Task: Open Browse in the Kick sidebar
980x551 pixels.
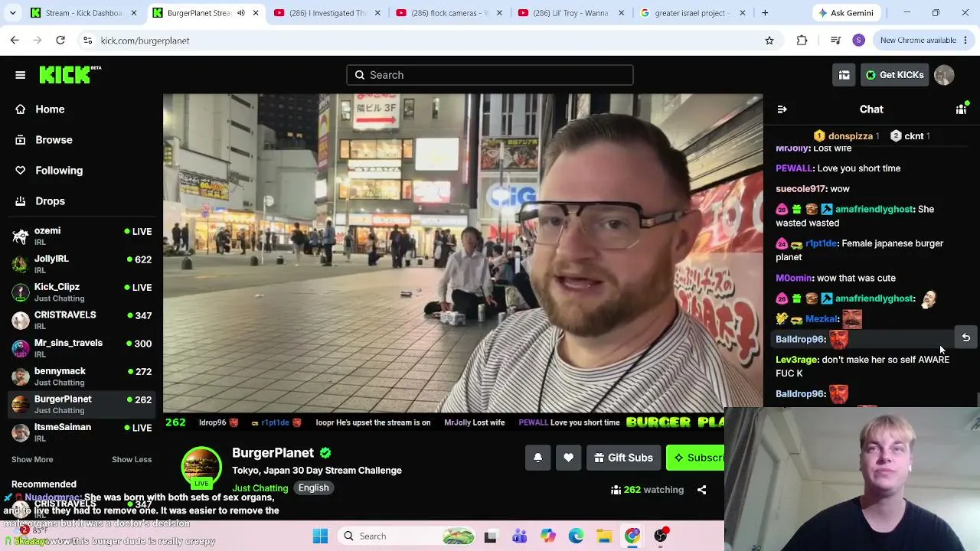Action: coord(54,140)
